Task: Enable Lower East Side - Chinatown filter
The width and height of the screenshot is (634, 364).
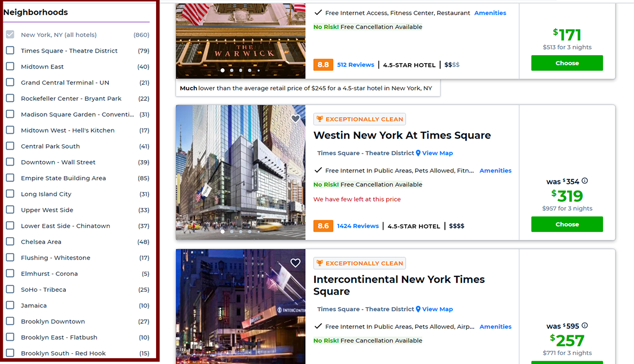Action: [10, 226]
